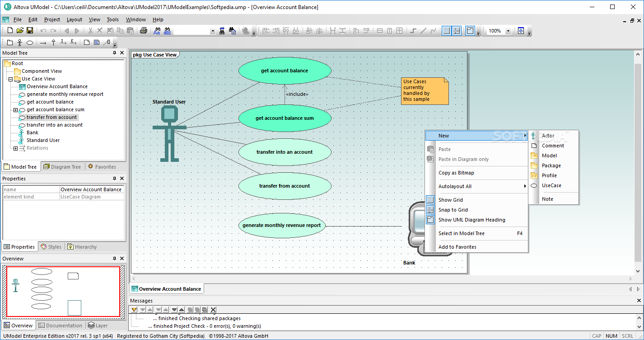This screenshot has width=644, height=340.
Task: Select the Generalization up-arrow tool
Action: [x=53, y=42]
